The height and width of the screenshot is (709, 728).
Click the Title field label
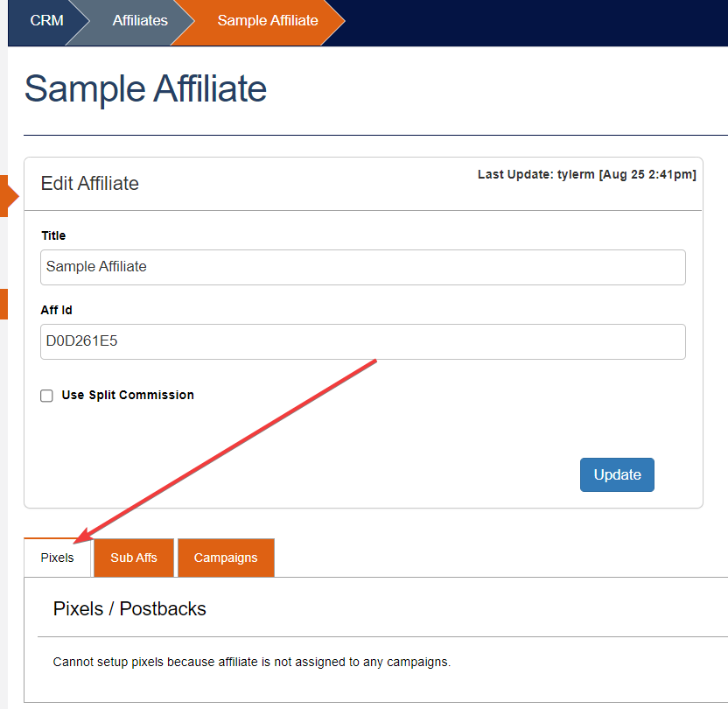coord(53,235)
